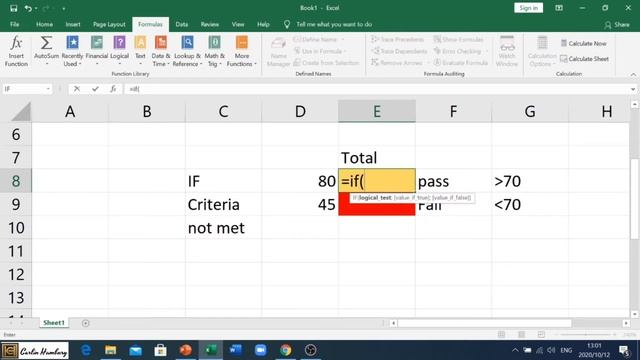Screen dimensions: 640x360
Task: Open the Calculation Options dropdown
Action: point(542,51)
